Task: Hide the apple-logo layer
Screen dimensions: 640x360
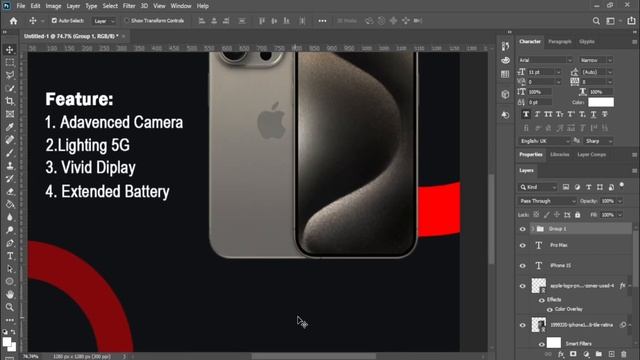Action: 522,286
